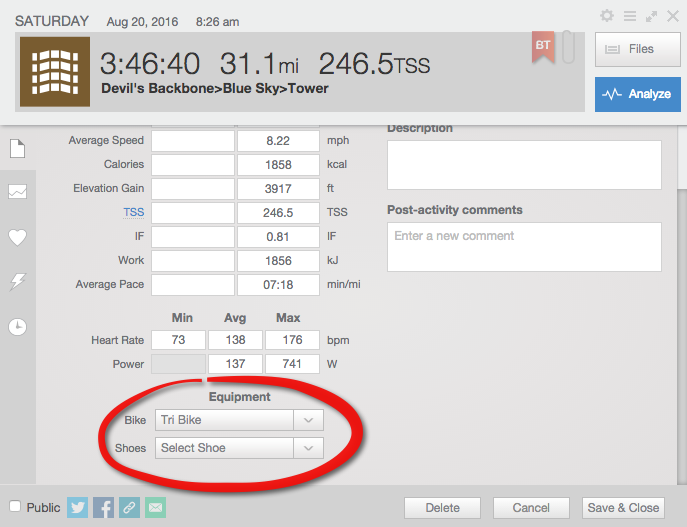The width and height of the screenshot is (687, 527).
Task: Click the planned Average Pace field
Action: click(193, 285)
